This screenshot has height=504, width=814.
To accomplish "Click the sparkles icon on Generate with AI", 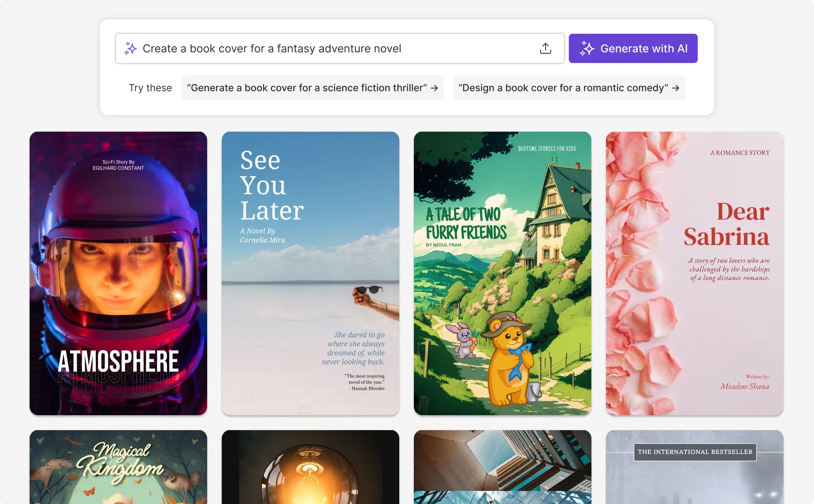I will pos(587,48).
